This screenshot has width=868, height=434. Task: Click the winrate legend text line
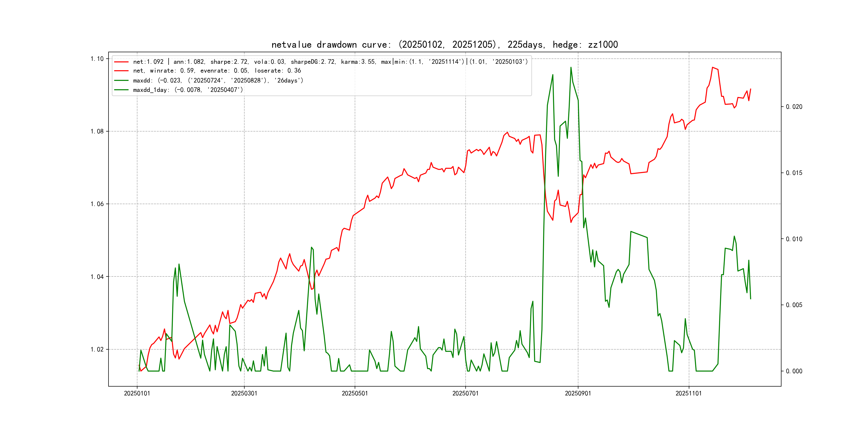tap(217, 71)
